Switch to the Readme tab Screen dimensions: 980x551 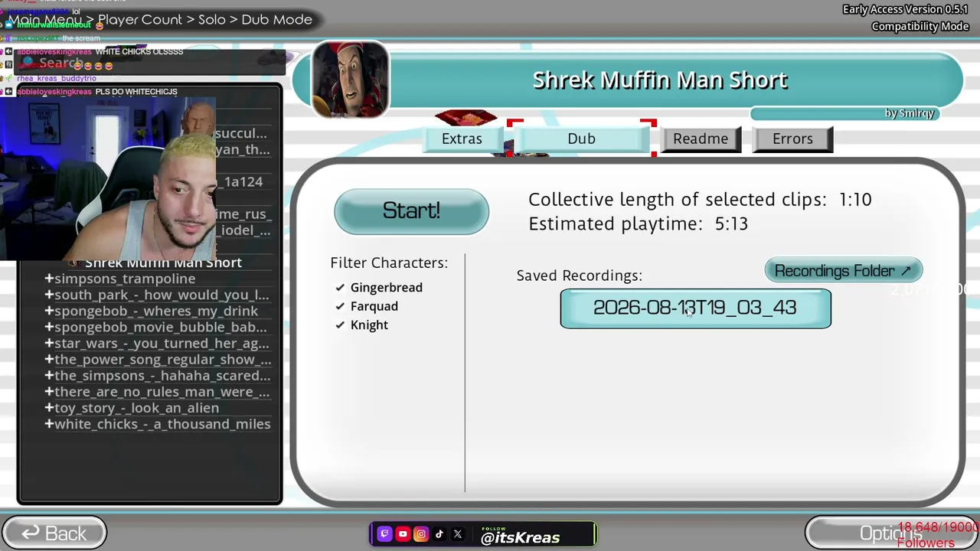pos(701,139)
